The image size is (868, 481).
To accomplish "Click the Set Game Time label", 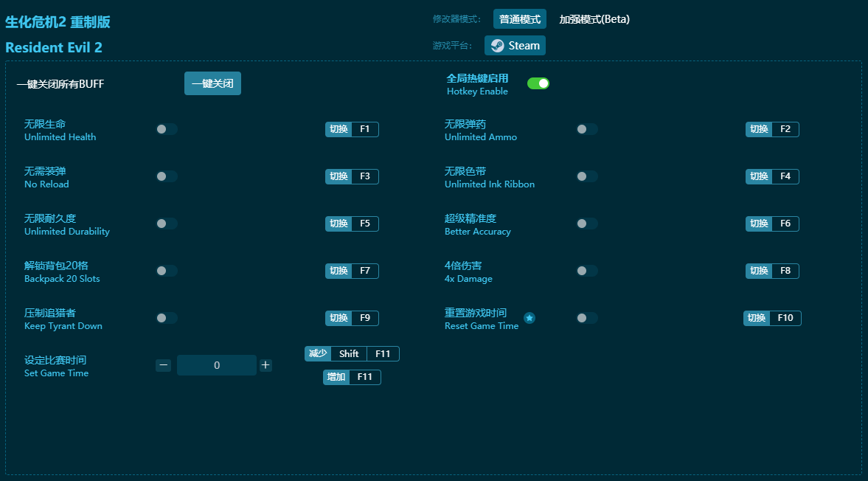I will 57,373.
